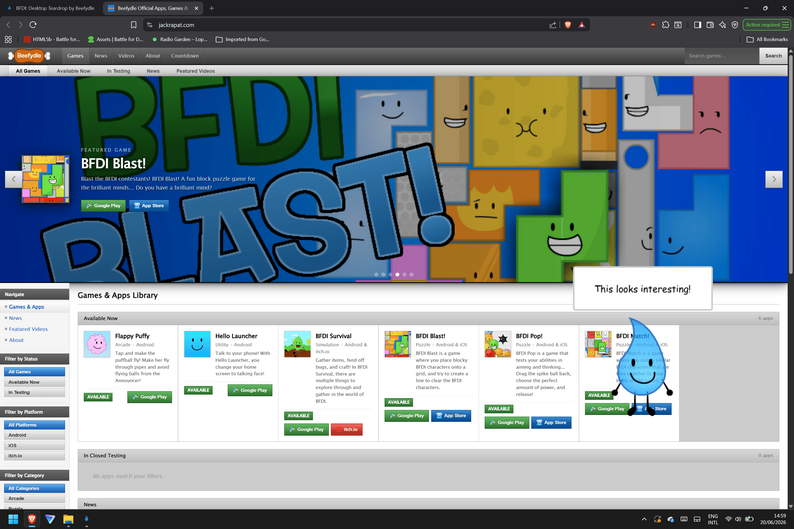Image resolution: width=794 pixels, height=529 pixels.
Task: Open the All Bookmarks folder
Action: pos(767,39)
